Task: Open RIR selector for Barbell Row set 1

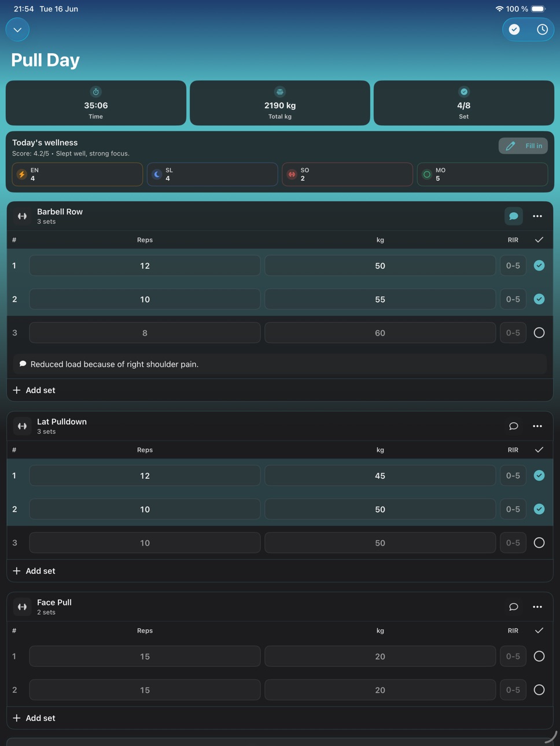Action: pyautogui.click(x=513, y=265)
